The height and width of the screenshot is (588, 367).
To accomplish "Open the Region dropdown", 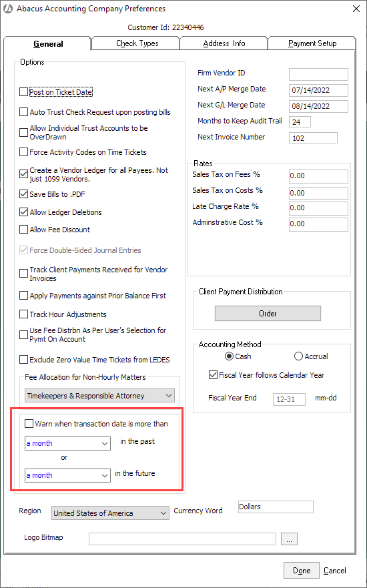I will tap(110, 513).
